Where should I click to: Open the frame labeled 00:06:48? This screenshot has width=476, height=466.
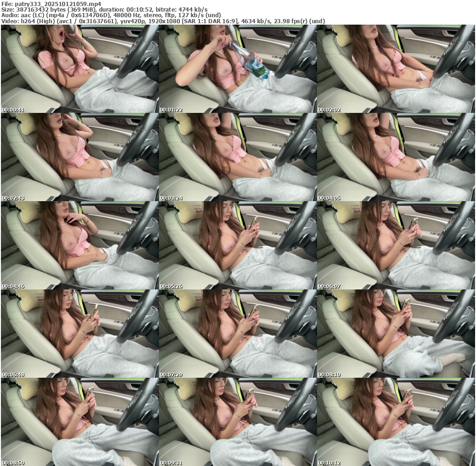pos(79,334)
